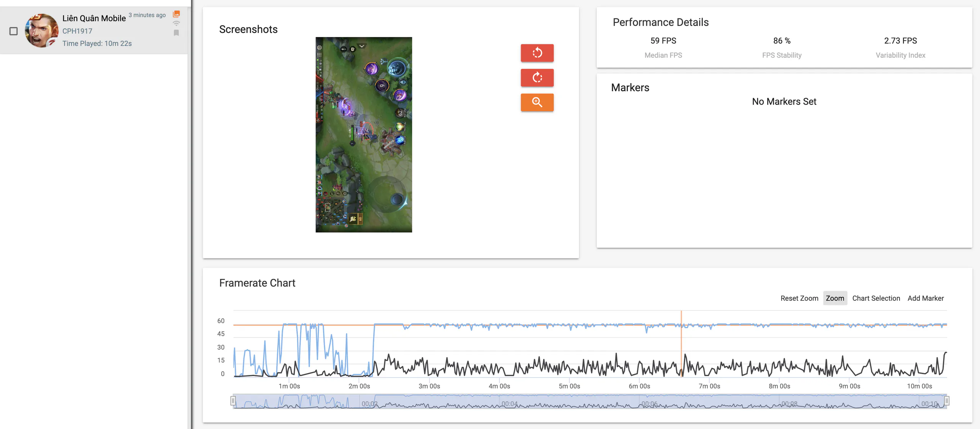Image resolution: width=980 pixels, height=429 pixels.
Task: Switch to Chart Selection mode
Action: click(876, 298)
